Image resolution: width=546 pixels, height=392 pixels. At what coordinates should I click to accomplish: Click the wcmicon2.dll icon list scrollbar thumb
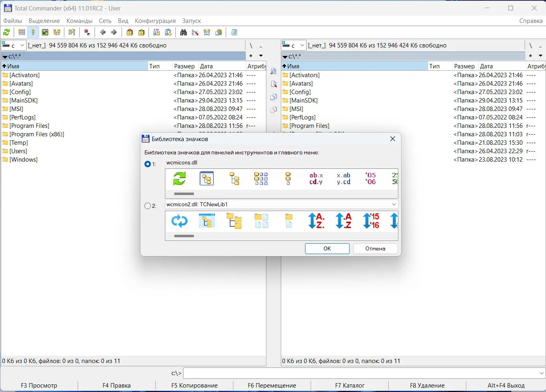coord(184,236)
